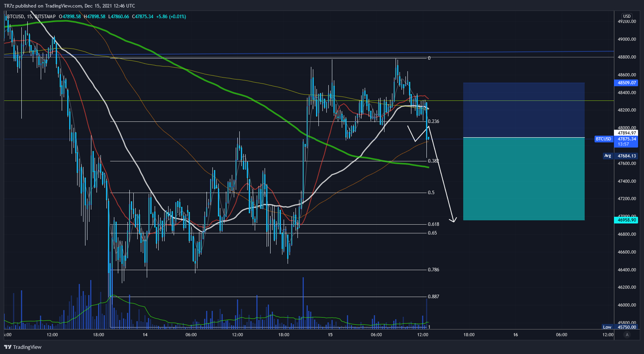Click the Low 45750.00 price label

[619, 327]
